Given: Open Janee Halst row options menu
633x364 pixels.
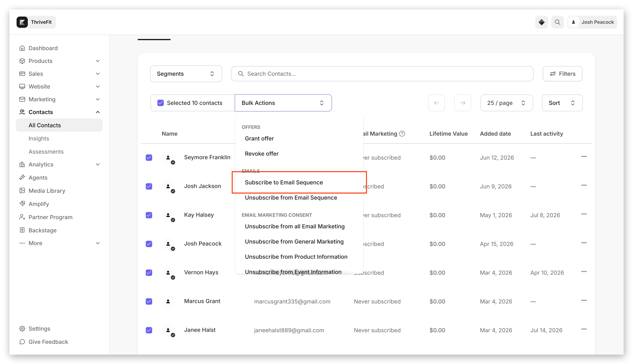Looking at the screenshot, I should pos(584,329).
